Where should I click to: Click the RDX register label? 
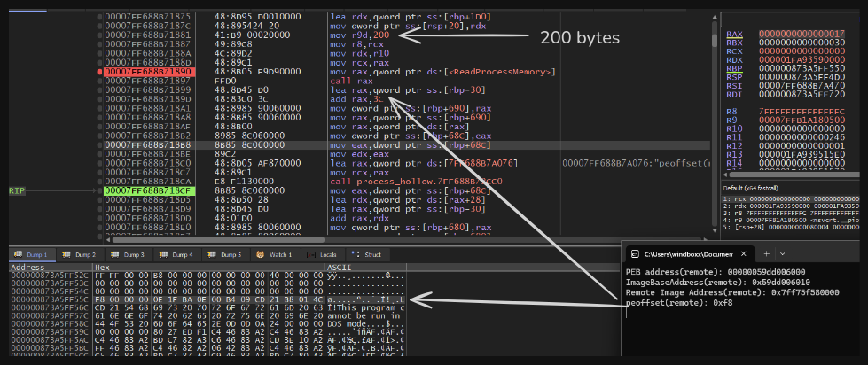[x=734, y=60]
